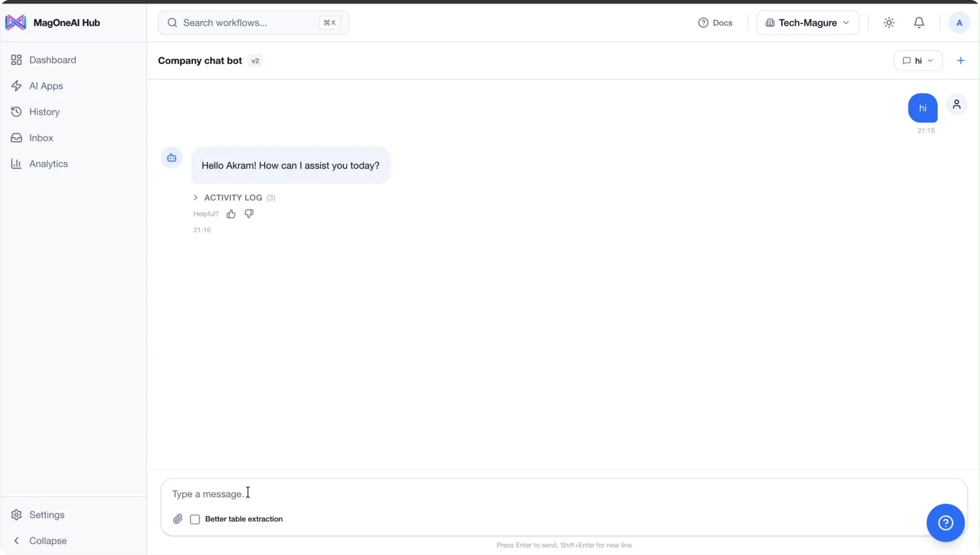
Task: Click the ⌘K shortcut badge
Action: click(330, 23)
